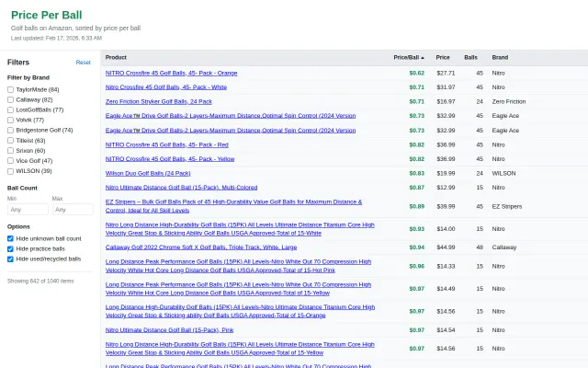The image size is (588, 368).
Task: Focus the Ball Count Min field
Action: [x=28, y=210]
